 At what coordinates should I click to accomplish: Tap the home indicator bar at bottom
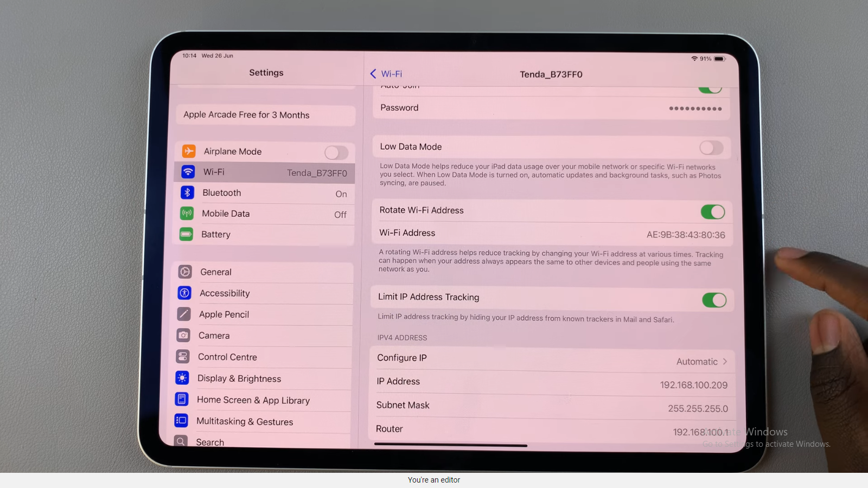coord(451,445)
